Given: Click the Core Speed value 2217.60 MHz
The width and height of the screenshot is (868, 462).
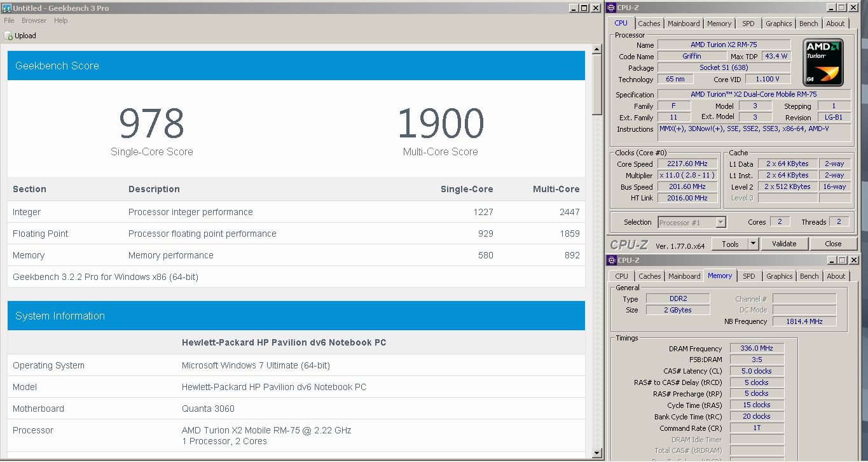Looking at the screenshot, I should (x=687, y=164).
